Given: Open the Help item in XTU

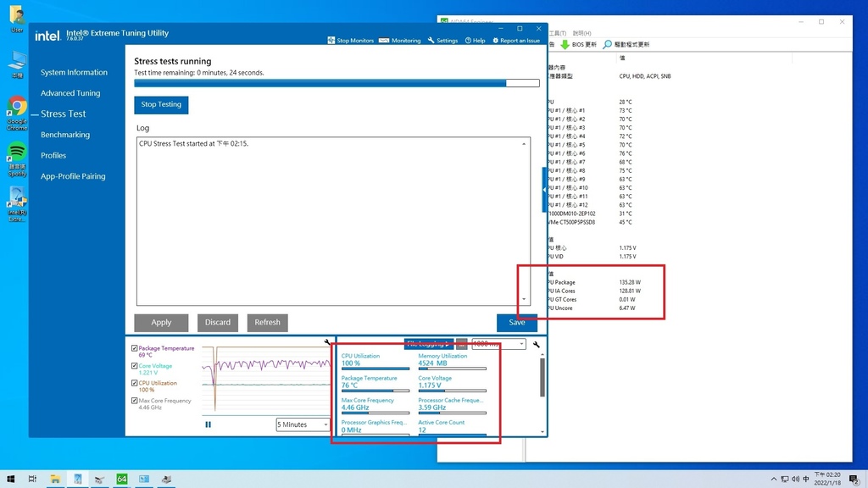Looking at the screenshot, I should (475, 41).
